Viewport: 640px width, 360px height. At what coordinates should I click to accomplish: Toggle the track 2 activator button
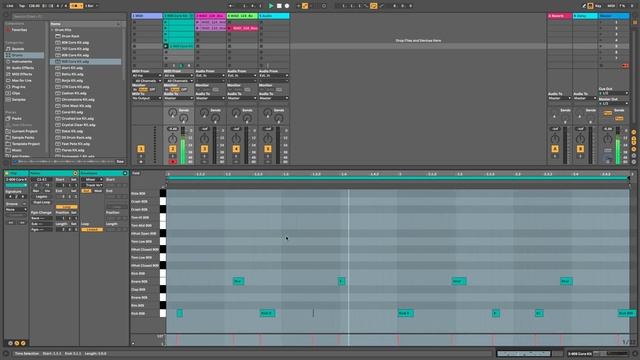172,149
